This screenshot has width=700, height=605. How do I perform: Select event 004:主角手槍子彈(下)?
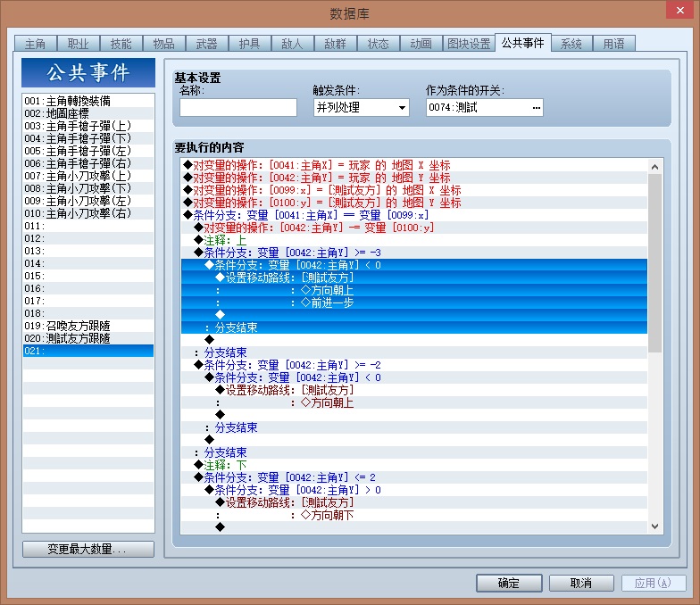point(87,138)
